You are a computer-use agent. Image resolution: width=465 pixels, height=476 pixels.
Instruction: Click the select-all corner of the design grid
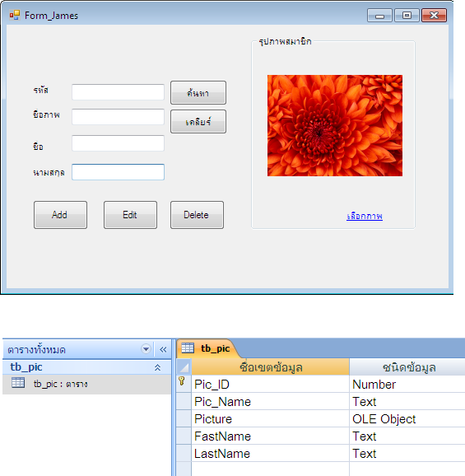[x=184, y=367]
